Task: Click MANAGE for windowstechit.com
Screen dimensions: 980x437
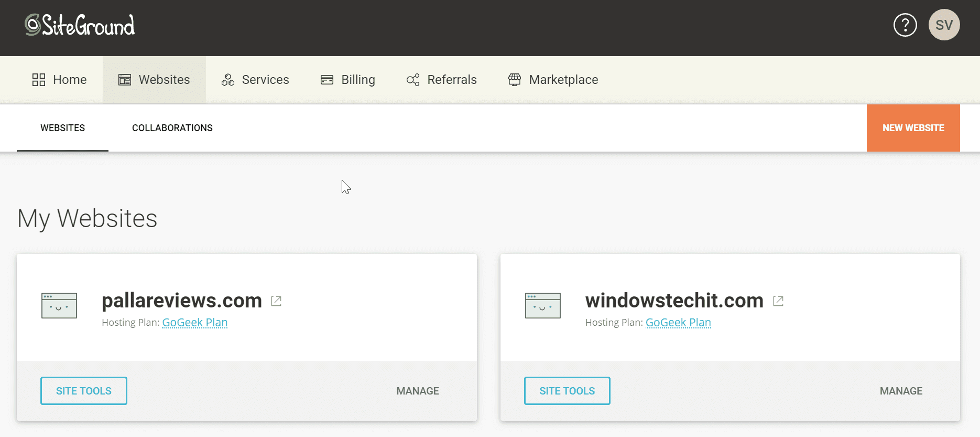Action: pyautogui.click(x=901, y=391)
